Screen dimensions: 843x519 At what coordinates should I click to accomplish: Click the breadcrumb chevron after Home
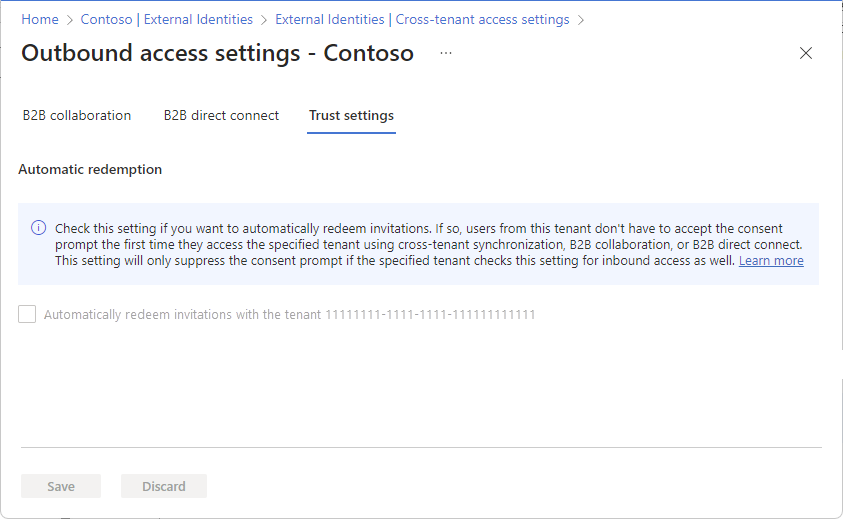tap(69, 20)
